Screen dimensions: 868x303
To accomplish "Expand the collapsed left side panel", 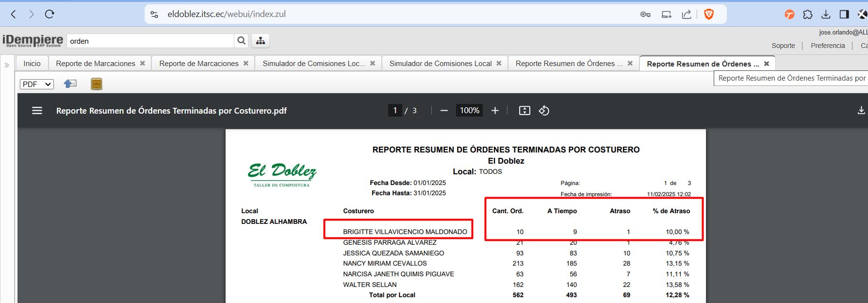I will [x=7, y=65].
